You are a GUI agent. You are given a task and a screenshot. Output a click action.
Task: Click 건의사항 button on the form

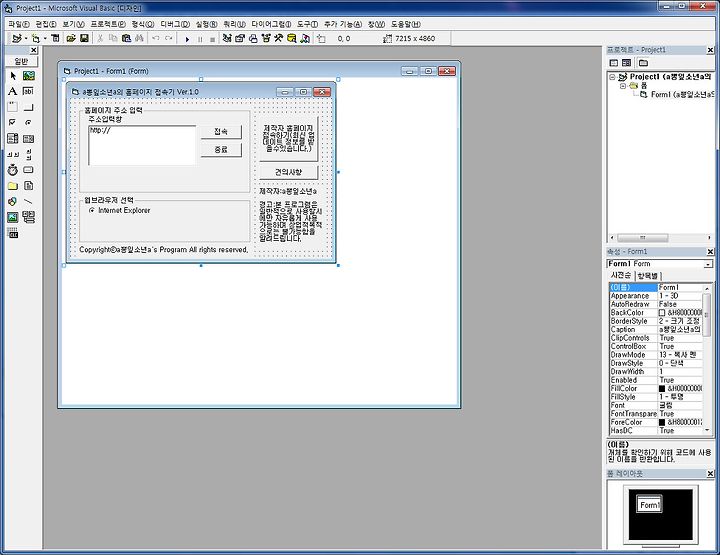tap(288, 172)
